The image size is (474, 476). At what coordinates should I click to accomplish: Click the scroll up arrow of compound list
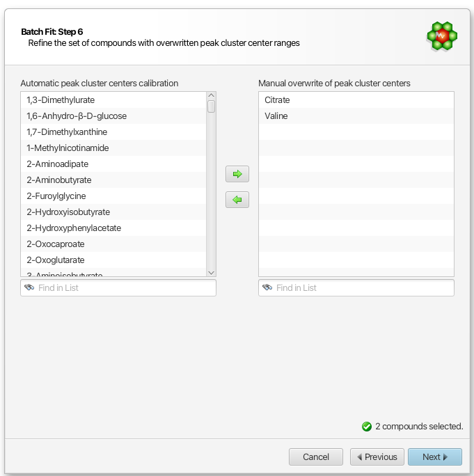click(211, 95)
